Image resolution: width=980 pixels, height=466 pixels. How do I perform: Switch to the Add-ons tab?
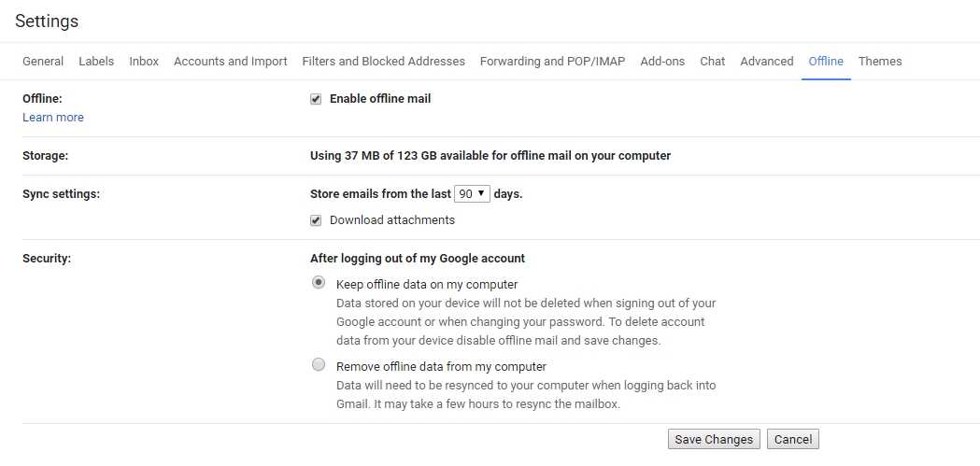(662, 62)
